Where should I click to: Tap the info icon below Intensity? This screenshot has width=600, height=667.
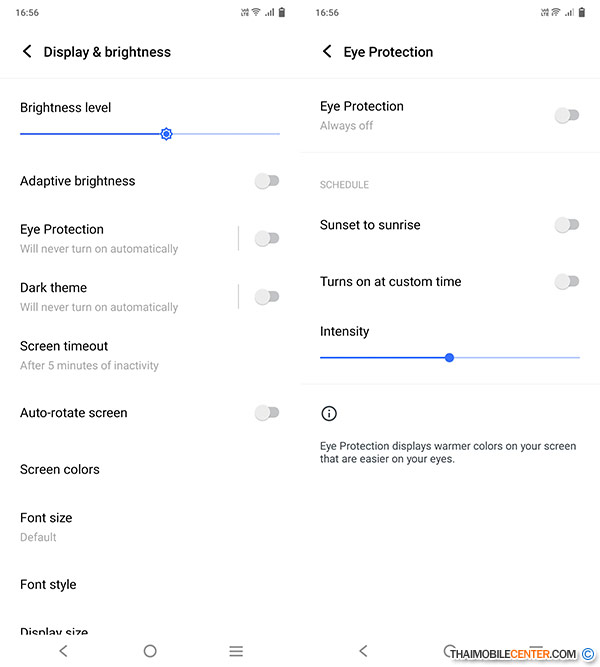(329, 413)
